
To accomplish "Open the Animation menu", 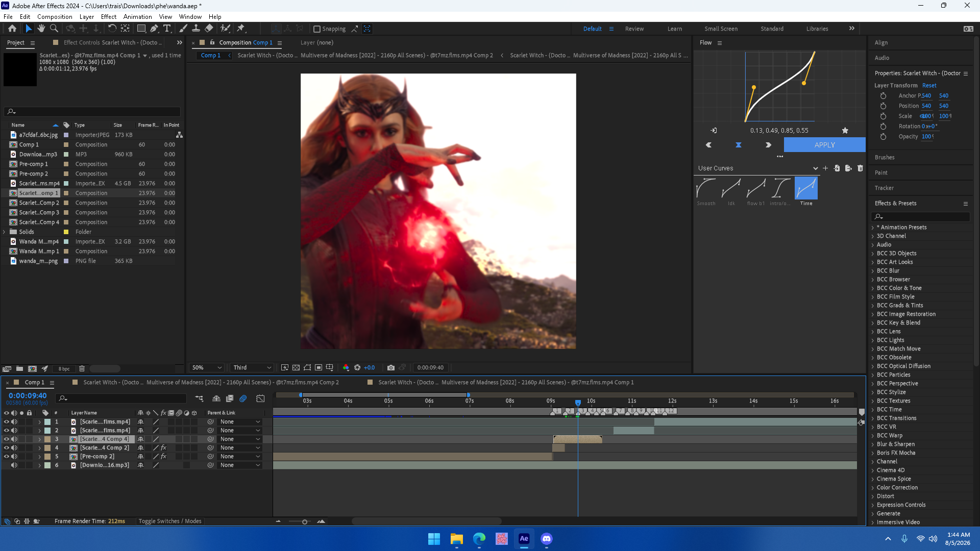I will coord(137,17).
